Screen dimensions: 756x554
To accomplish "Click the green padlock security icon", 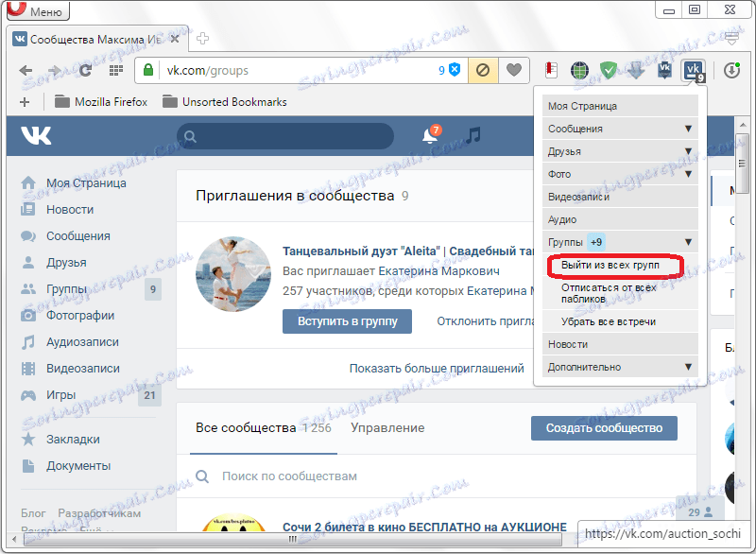I will [x=148, y=70].
